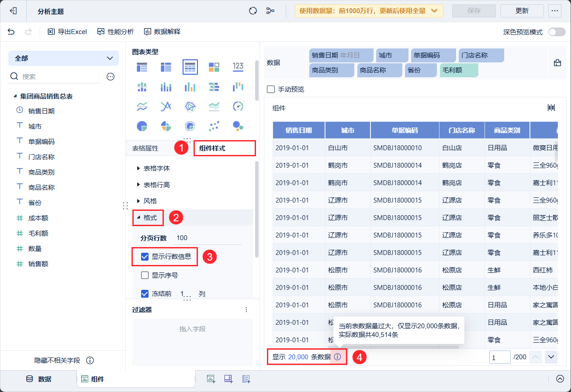The image size is (571, 392).
Task: Click the info icon beside 隐藏不相关字段
Action: (90, 361)
